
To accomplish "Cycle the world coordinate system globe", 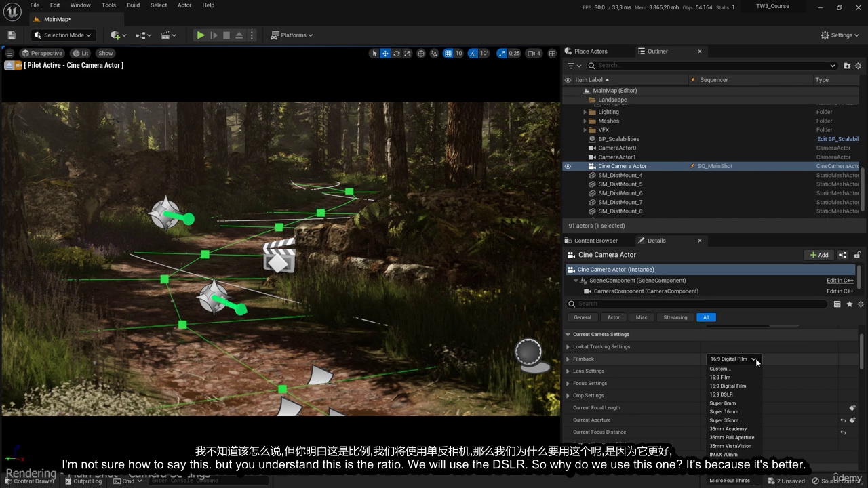I will coord(421,53).
